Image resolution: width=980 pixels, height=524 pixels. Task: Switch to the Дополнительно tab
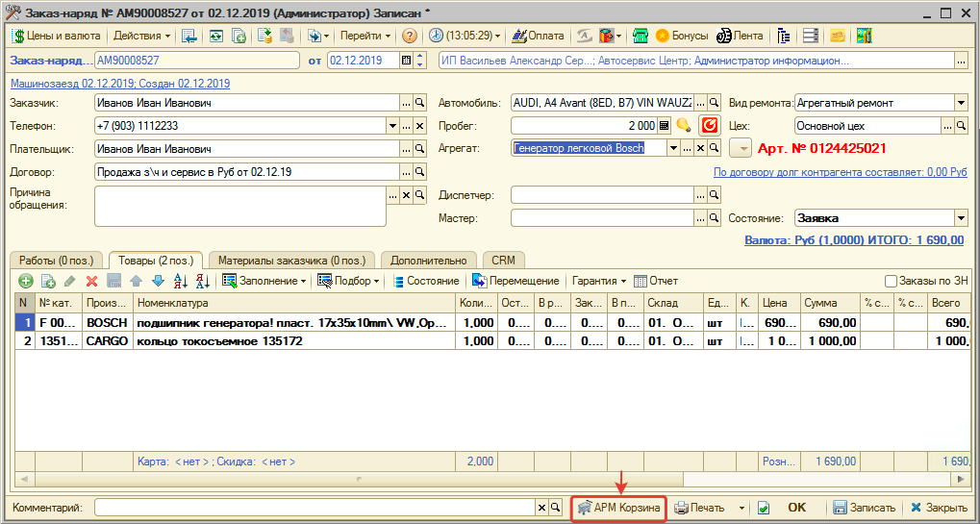(x=429, y=260)
